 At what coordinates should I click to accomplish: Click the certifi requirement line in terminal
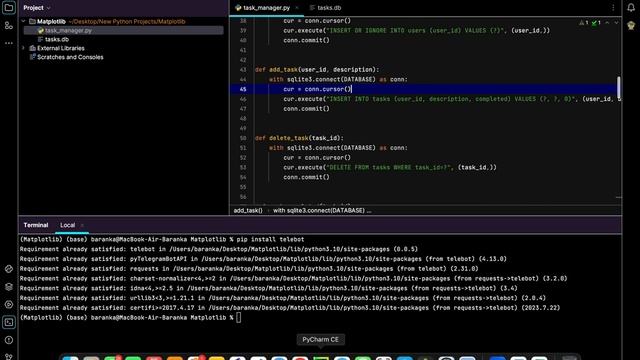290,308
